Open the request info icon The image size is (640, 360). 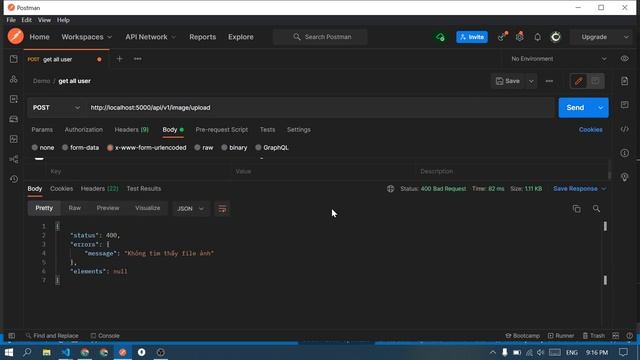pyautogui.click(x=624, y=153)
